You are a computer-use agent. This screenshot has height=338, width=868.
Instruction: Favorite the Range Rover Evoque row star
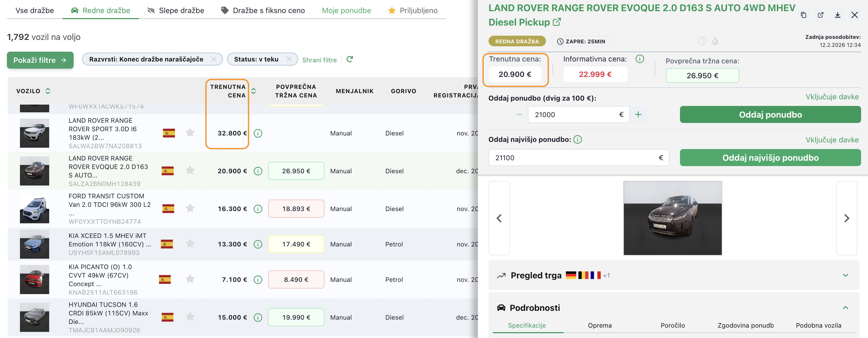(190, 171)
